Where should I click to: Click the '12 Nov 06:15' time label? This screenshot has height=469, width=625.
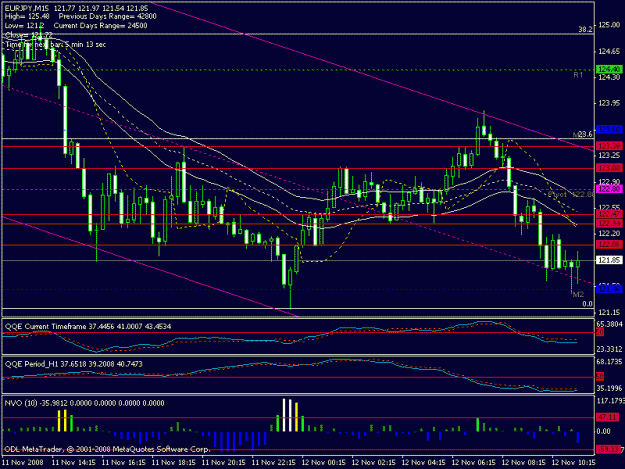pyautogui.click(x=474, y=463)
